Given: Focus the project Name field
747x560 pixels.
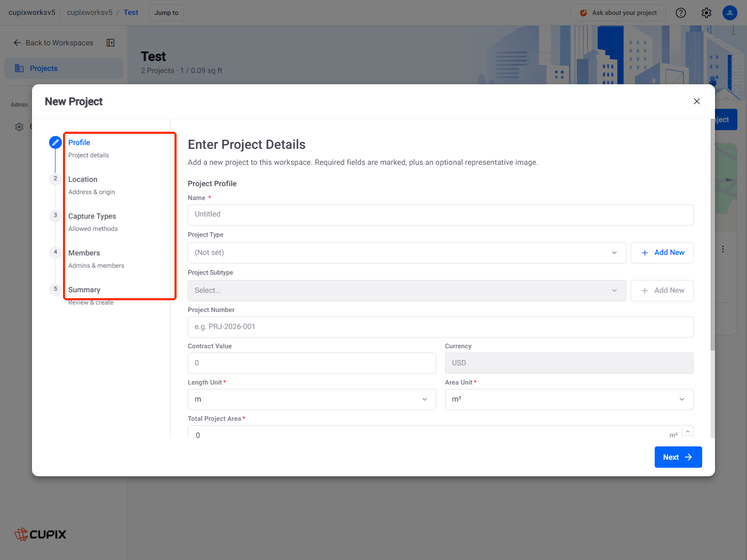Looking at the screenshot, I should 441,215.
